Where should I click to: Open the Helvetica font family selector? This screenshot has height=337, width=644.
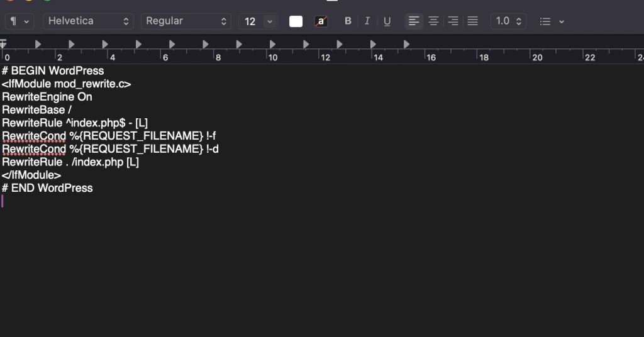click(88, 21)
